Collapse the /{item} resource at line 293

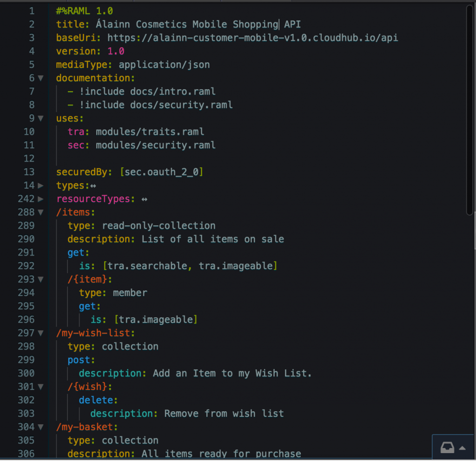(40, 279)
